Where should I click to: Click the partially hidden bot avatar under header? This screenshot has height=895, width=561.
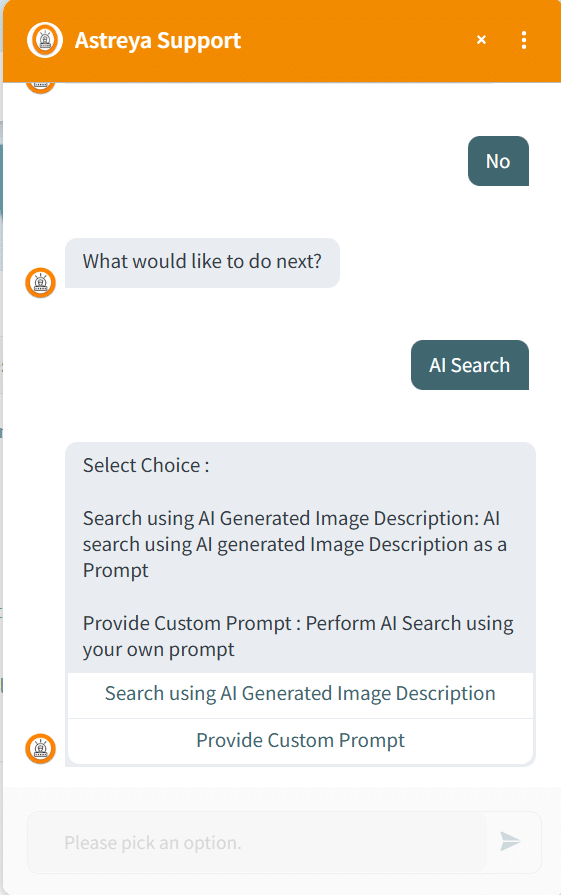click(41, 88)
